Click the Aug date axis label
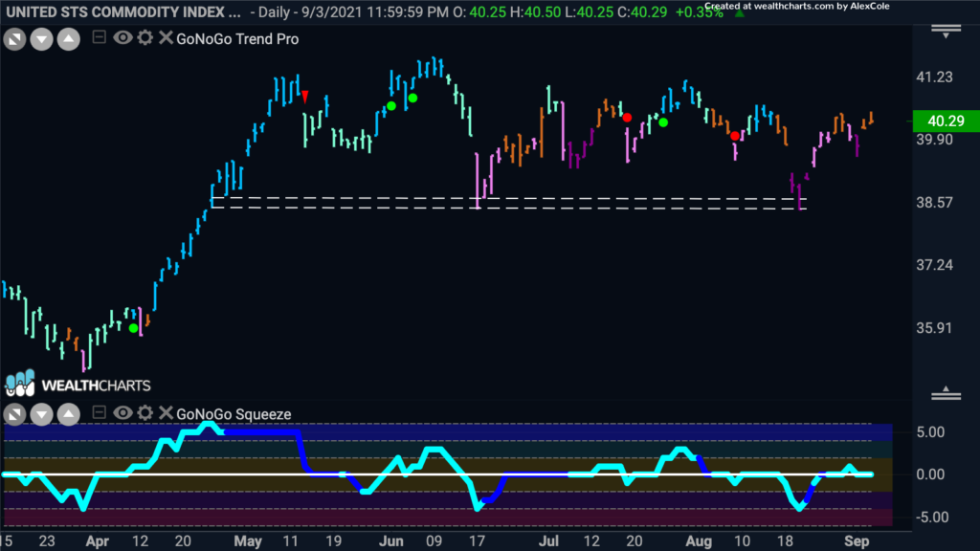 698,541
